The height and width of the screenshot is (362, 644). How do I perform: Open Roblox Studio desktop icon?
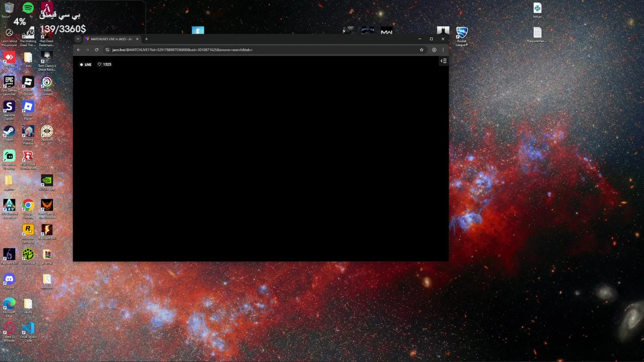click(28, 85)
